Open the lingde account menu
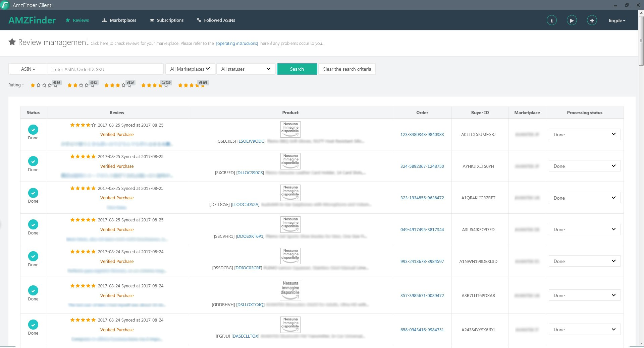 [x=617, y=20]
